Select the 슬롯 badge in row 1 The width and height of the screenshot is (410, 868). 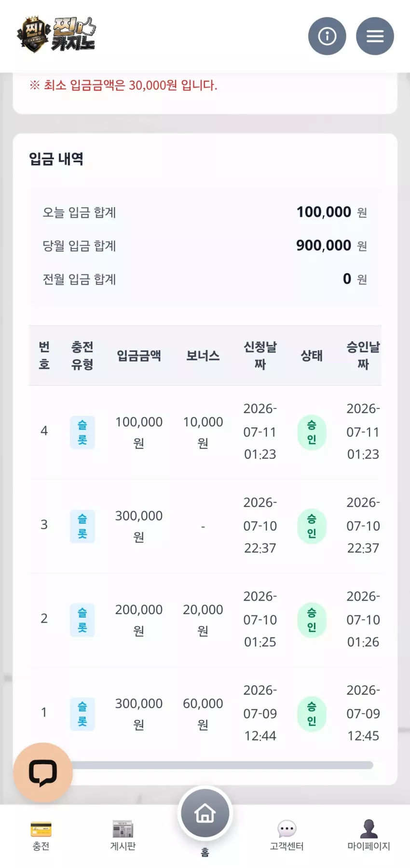click(x=82, y=714)
